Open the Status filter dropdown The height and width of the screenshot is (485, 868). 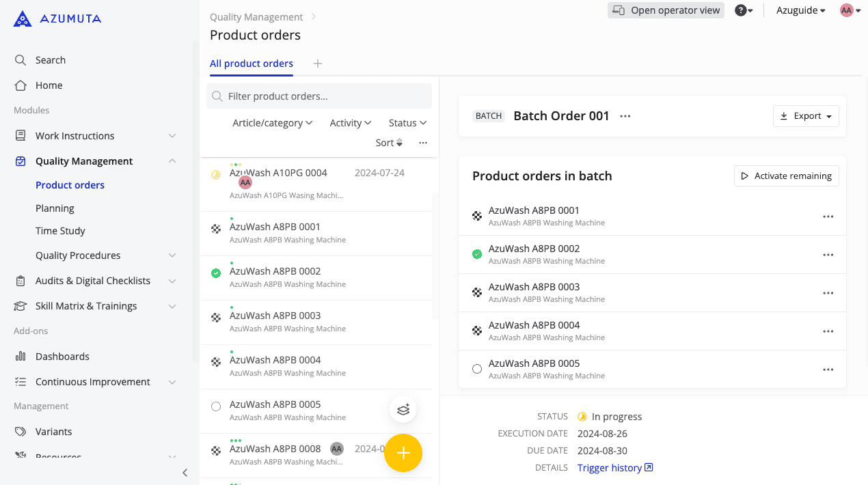tap(407, 123)
